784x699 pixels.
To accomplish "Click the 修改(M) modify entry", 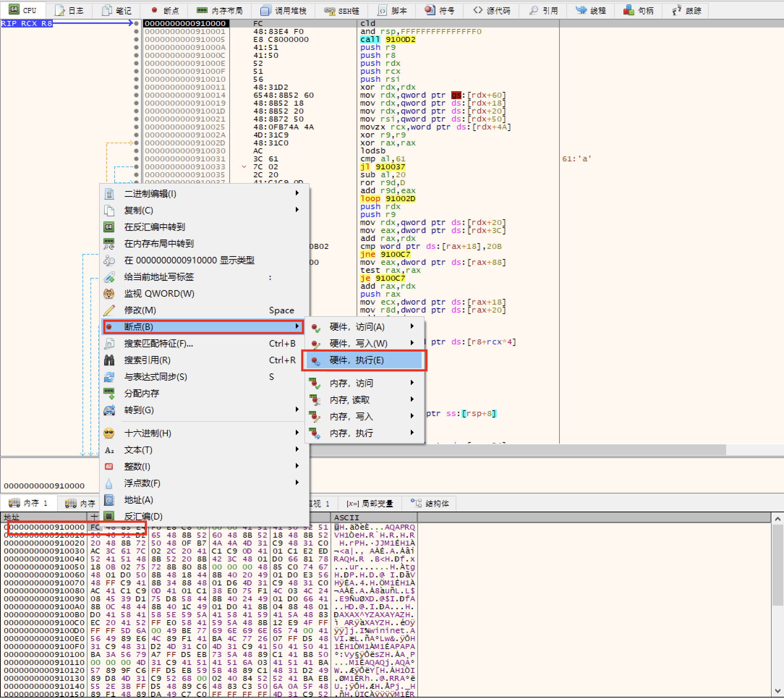I will [x=140, y=310].
